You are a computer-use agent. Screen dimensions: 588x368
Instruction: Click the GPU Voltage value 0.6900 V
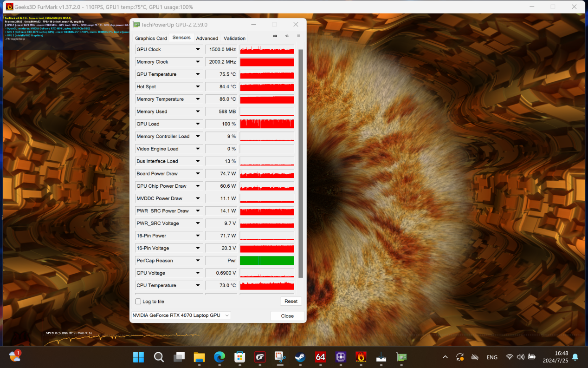point(221,273)
